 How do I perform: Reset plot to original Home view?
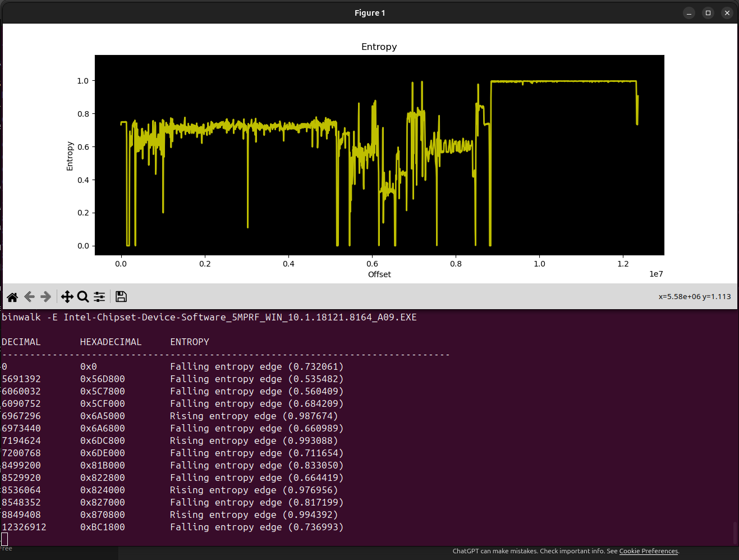tap(12, 297)
